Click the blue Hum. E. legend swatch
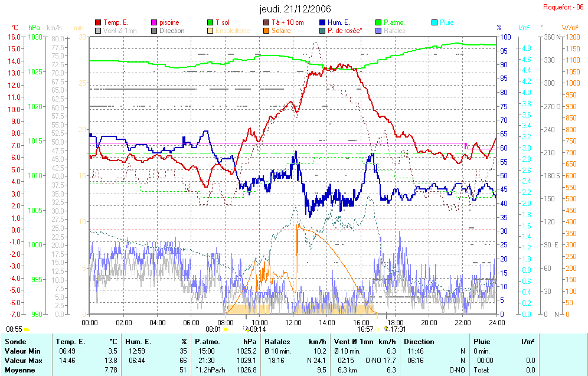 (322, 22)
